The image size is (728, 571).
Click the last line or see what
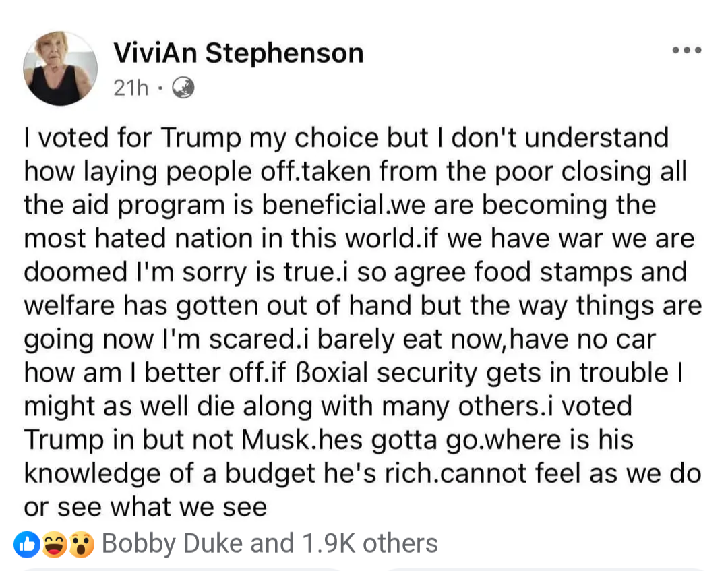[146, 507]
